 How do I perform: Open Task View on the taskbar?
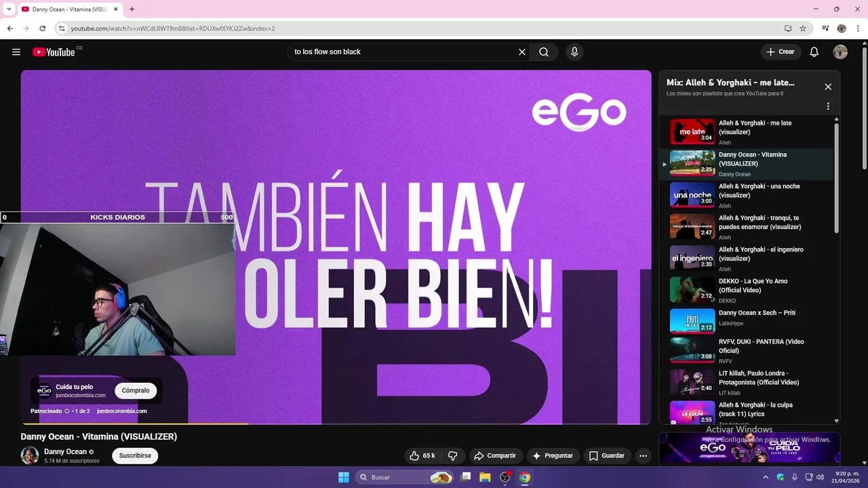pos(465,477)
